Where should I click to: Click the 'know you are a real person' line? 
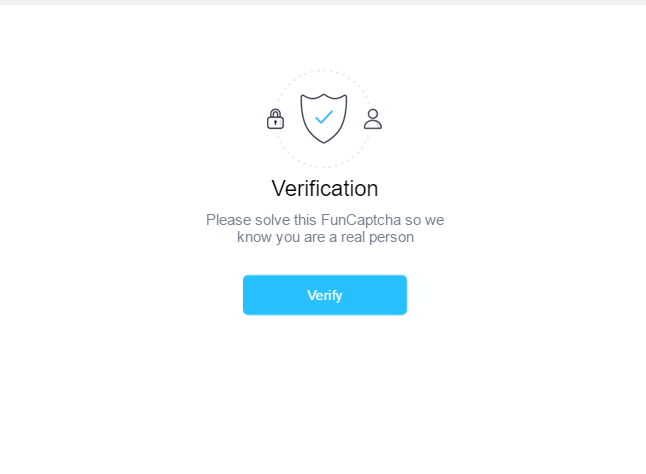[x=325, y=237]
